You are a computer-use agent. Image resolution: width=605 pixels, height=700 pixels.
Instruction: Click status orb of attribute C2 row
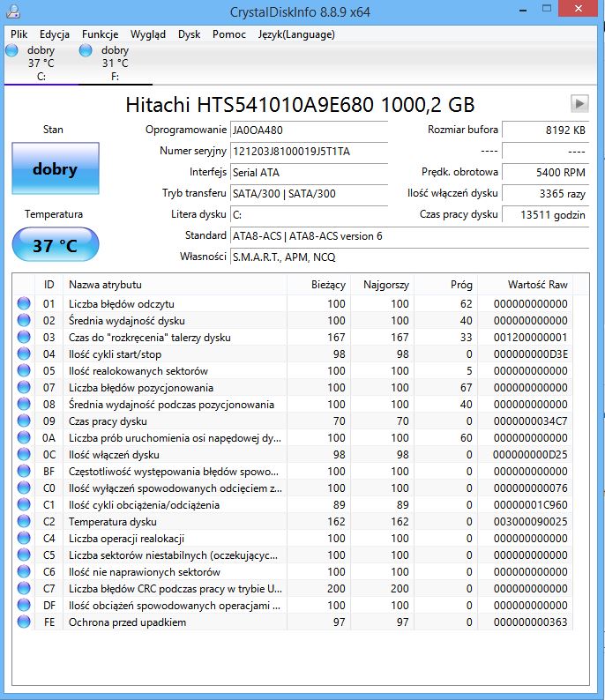(24, 521)
